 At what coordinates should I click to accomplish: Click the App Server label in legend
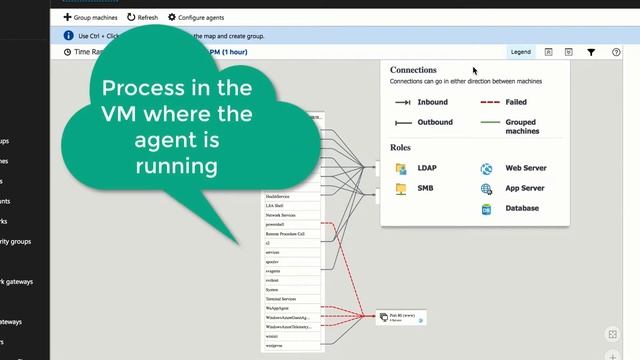coord(525,188)
